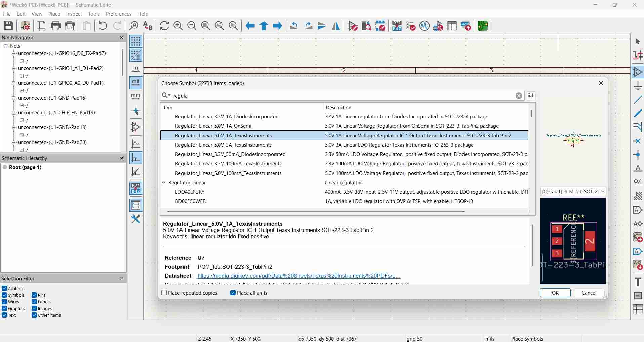Run the Electrical Rules Checker
Screen dimensions: 644x342
click(411, 26)
